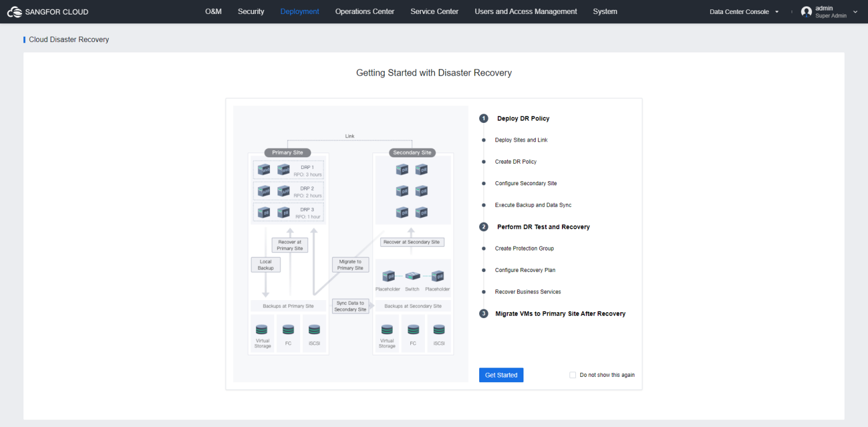
Task: Open the O&M menu
Action: [213, 12]
